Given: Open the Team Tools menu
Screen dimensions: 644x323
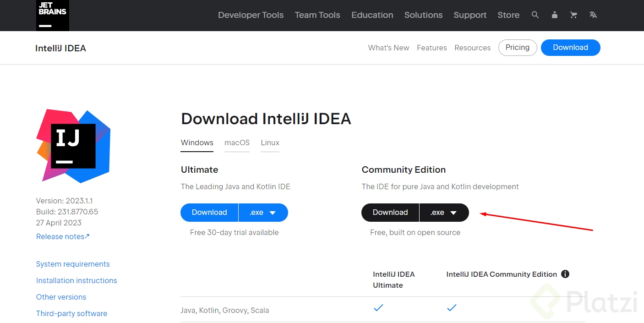Looking at the screenshot, I should 317,15.
